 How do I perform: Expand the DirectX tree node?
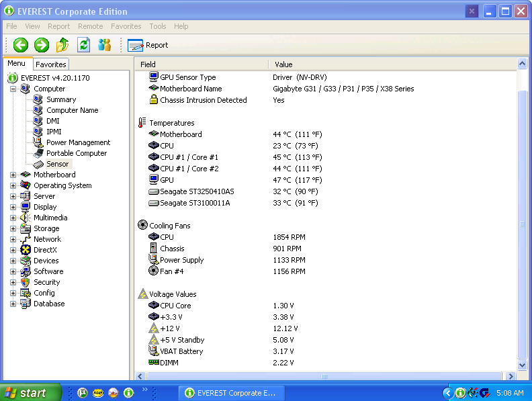[13, 250]
